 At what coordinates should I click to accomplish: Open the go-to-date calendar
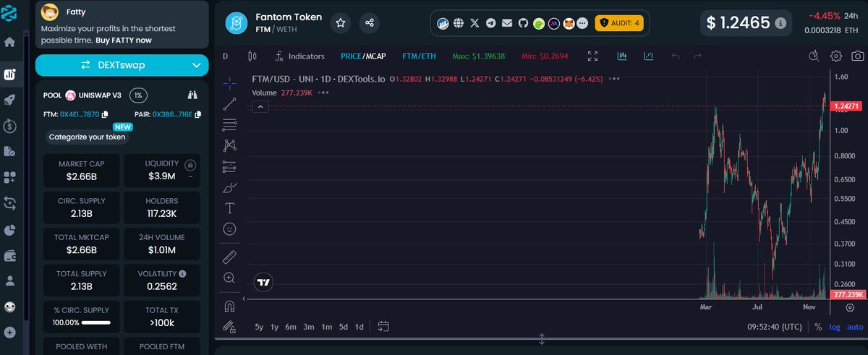click(383, 327)
